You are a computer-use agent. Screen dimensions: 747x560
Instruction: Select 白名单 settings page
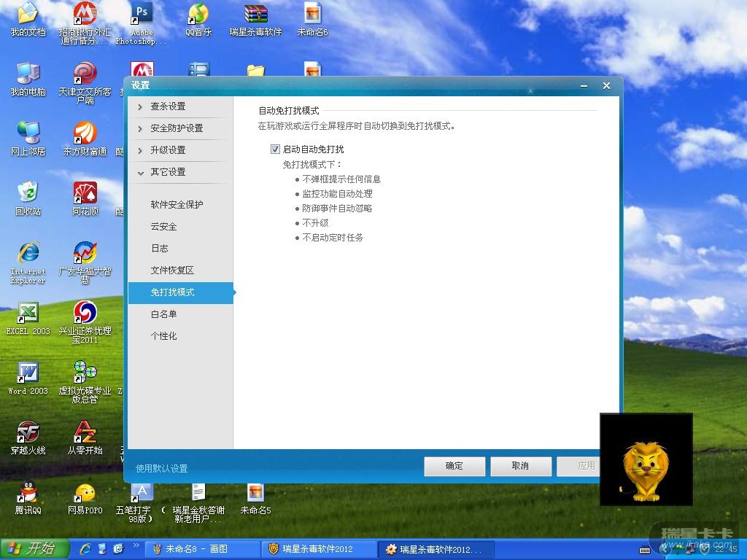[181, 314]
